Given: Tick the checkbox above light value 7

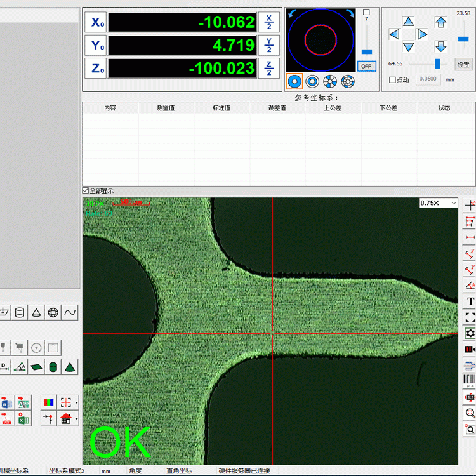Looking at the screenshot, I should (366, 12).
